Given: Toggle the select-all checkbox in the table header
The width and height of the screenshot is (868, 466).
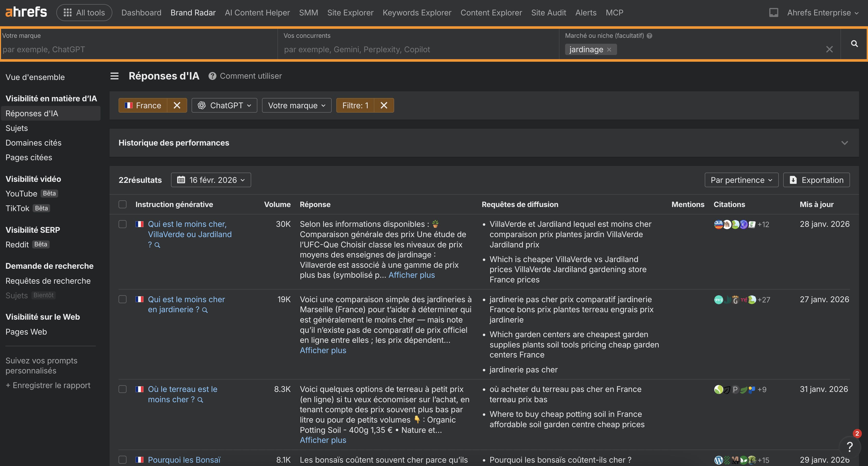Looking at the screenshot, I should coord(122,204).
